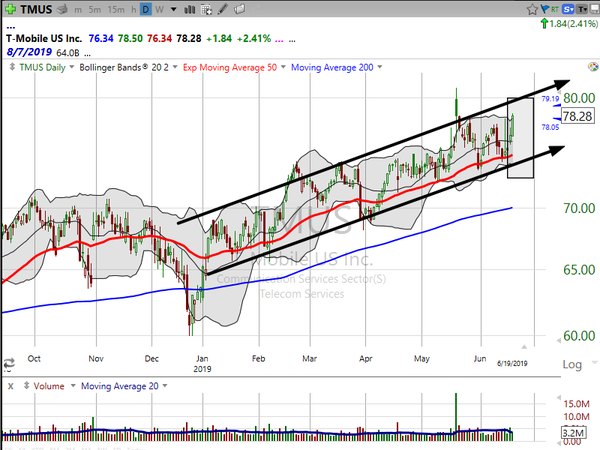Click the last price 78.28 in header
The width and height of the screenshot is (600, 450).
click(x=189, y=38)
